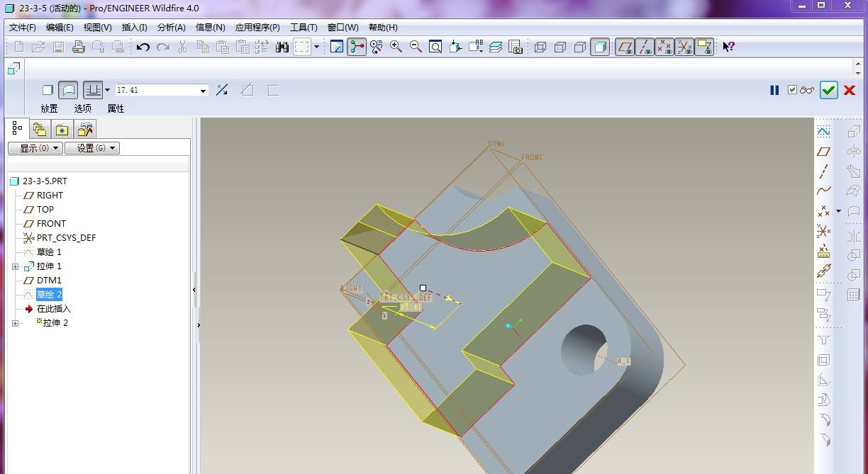This screenshot has height=474, width=868.
Task: Expand the 拉伸 1 tree node
Action: click(16, 266)
